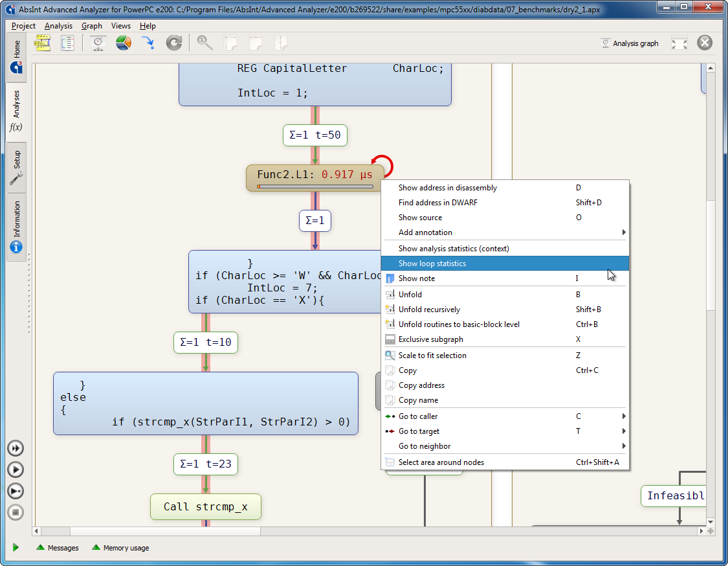728x566 pixels.
Task: Expand the Messages panel
Action: click(x=58, y=548)
